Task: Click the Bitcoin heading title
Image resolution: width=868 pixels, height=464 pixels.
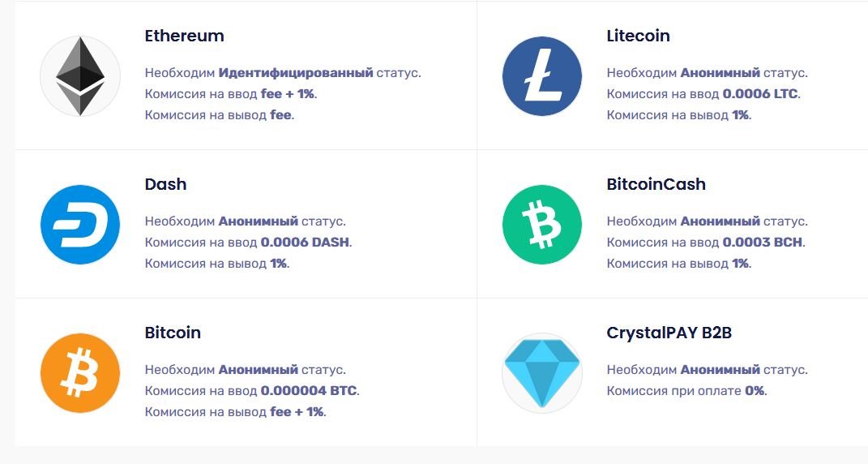Action: click(x=173, y=333)
